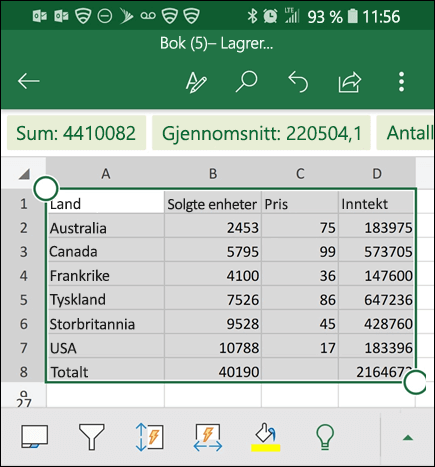Viewport: 435px width, 467px height.
Task: Select column B header
Action: coord(213,174)
